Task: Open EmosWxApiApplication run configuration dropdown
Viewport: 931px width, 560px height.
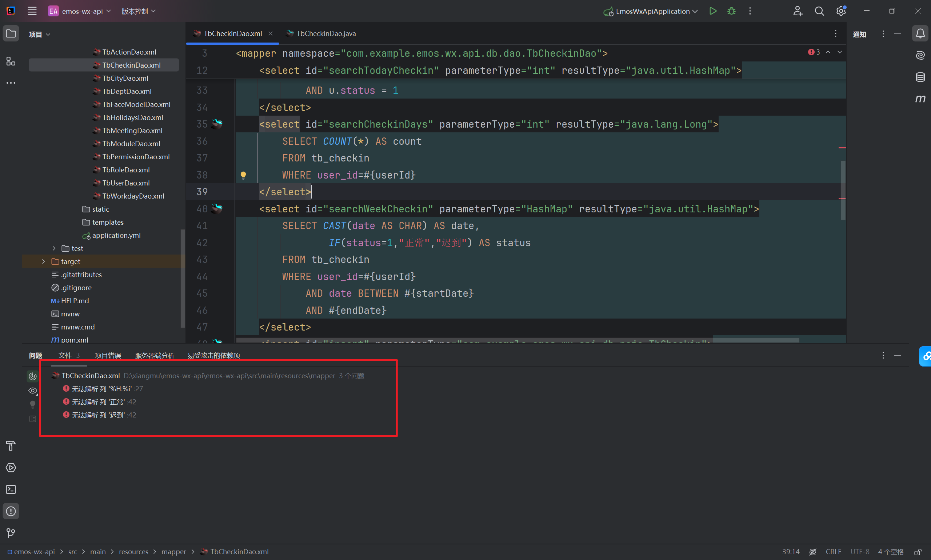Action: [651, 11]
